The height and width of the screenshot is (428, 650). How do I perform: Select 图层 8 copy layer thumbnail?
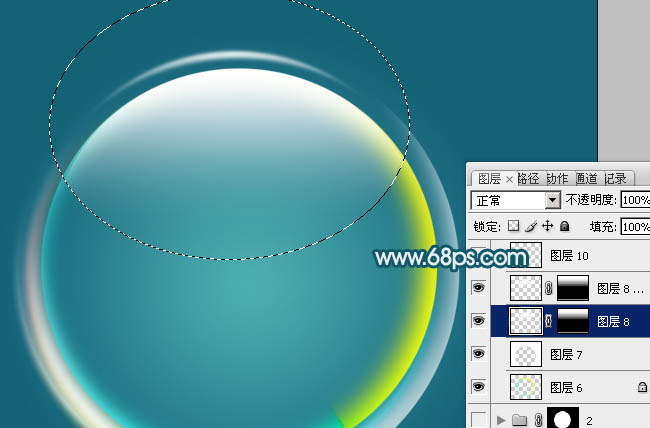tap(526, 288)
